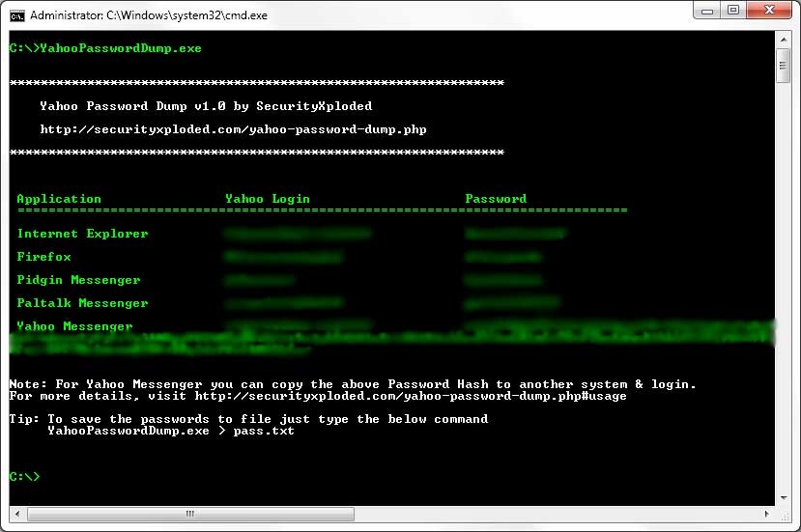Click the final 'C:\>' prompt
Image resolution: width=801 pixels, height=532 pixels.
click(24, 477)
